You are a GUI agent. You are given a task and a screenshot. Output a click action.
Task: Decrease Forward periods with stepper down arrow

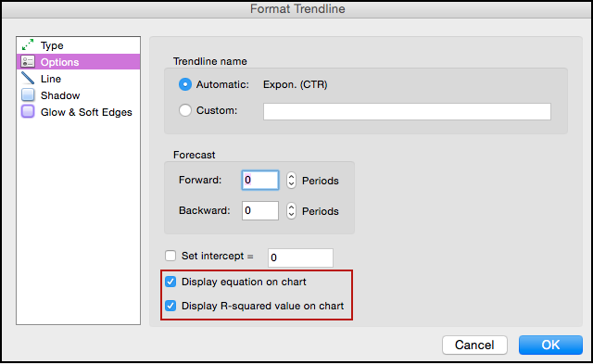[x=291, y=184]
